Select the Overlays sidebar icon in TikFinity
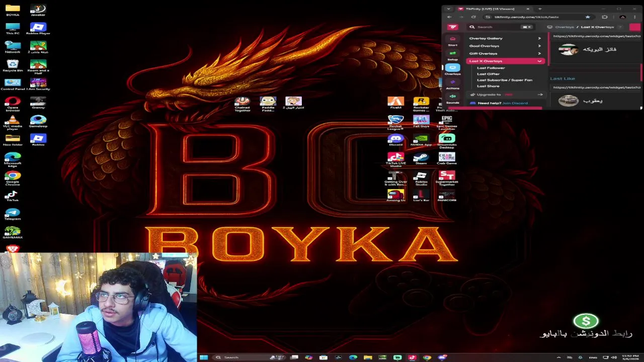This screenshot has width=644, height=362. tap(452, 69)
